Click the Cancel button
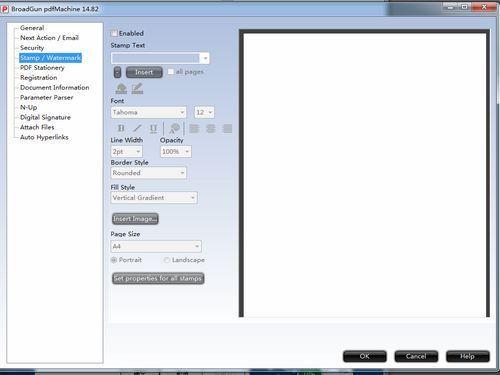 (x=416, y=356)
